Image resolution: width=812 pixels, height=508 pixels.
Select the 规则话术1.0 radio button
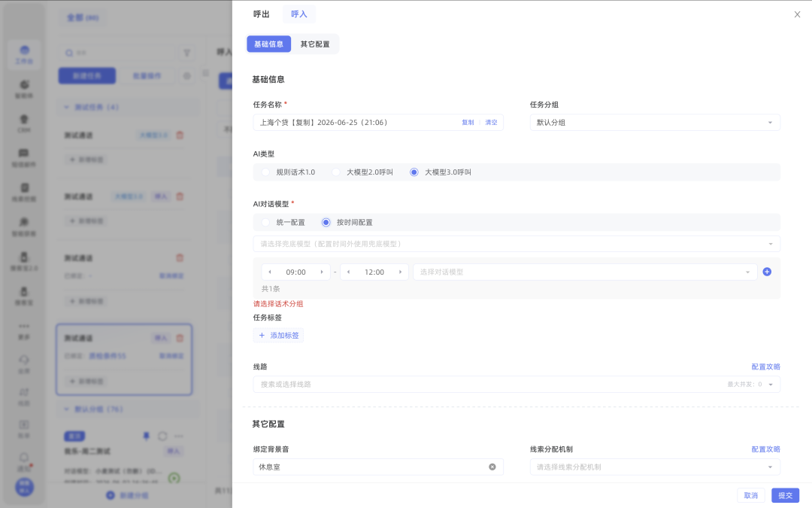point(265,172)
